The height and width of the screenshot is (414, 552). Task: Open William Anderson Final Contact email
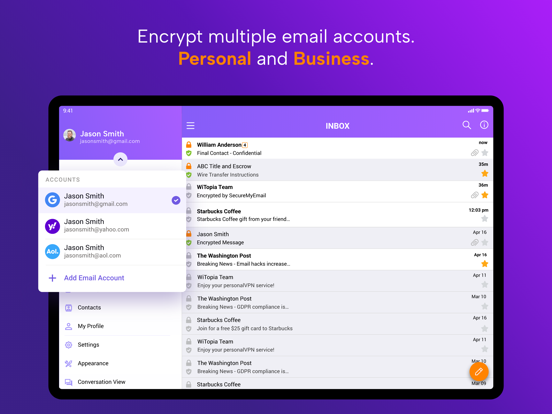pyautogui.click(x=337, y=149)
